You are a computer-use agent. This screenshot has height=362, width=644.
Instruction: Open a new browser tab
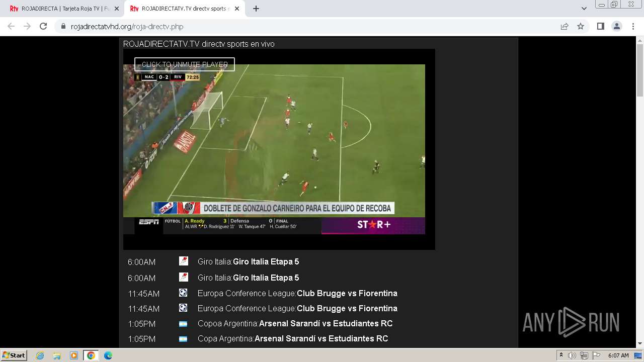(256, 9)
